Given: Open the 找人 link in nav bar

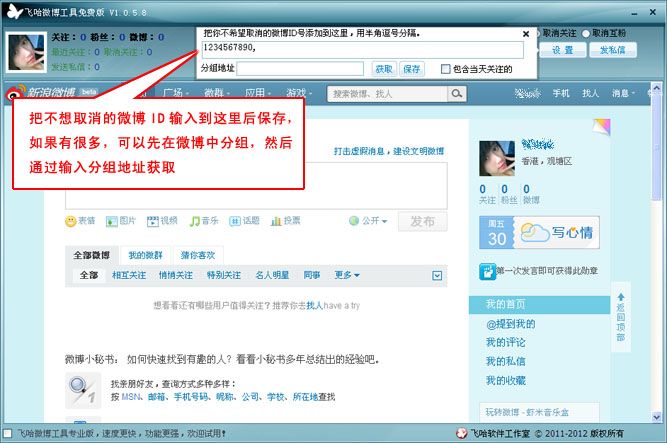Looking at the screenshot, I should pyautogui.click(x=590, y=93).
